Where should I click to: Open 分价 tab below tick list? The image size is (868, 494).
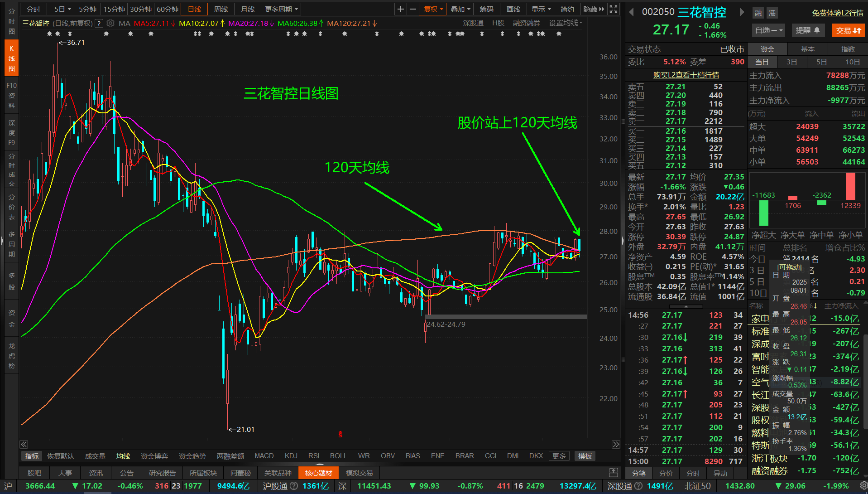pos(666,473)
